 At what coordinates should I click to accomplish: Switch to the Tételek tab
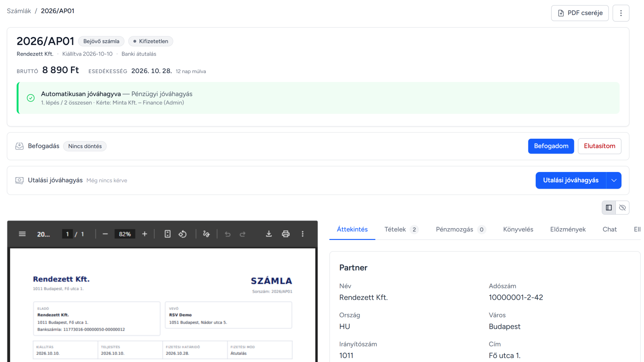(x=401, y=229)
